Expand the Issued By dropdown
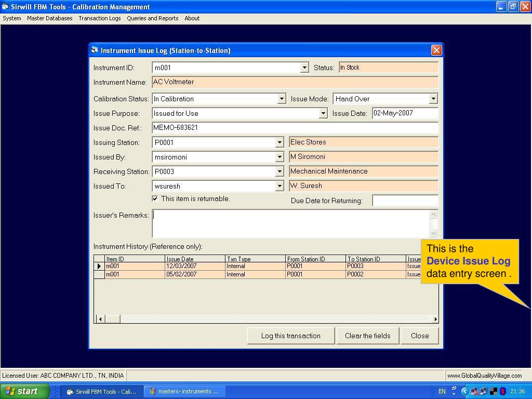 pos(279,157)
